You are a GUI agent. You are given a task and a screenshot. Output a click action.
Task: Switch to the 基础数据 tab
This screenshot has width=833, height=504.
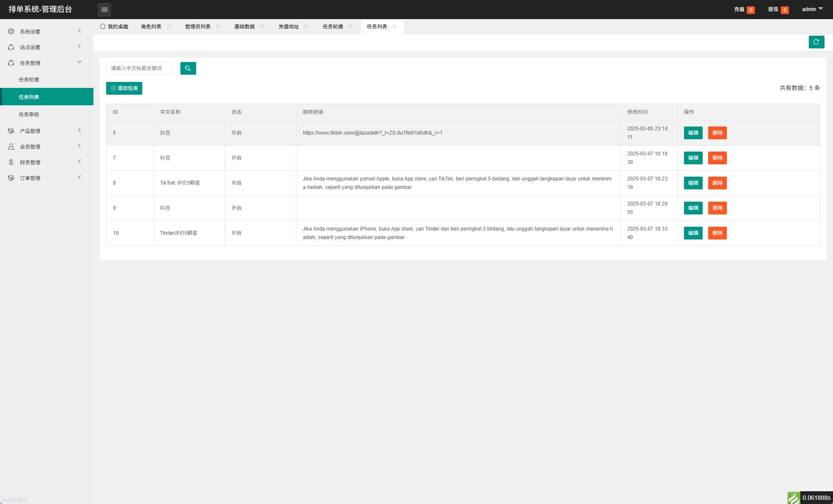click(x=245, y=26)
